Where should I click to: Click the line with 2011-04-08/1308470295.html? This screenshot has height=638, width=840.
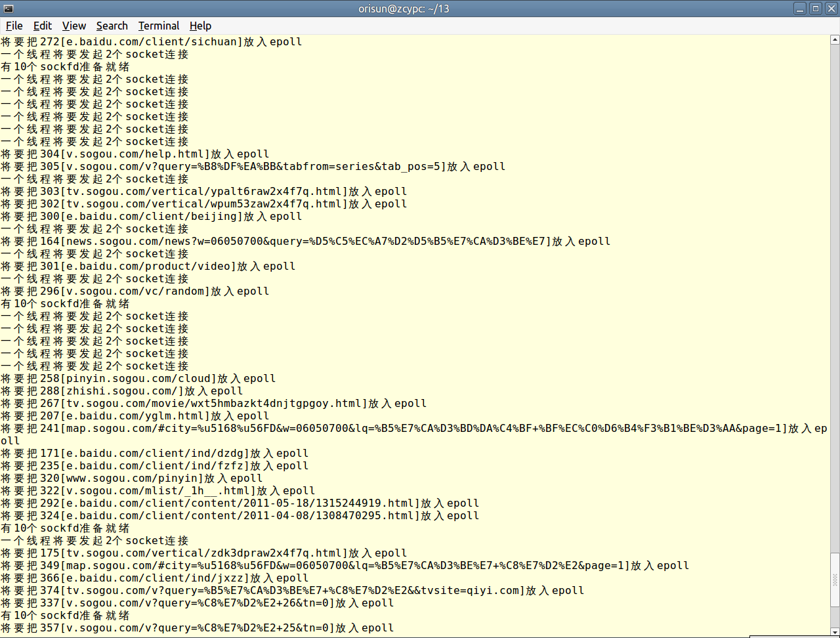(240, 515)
